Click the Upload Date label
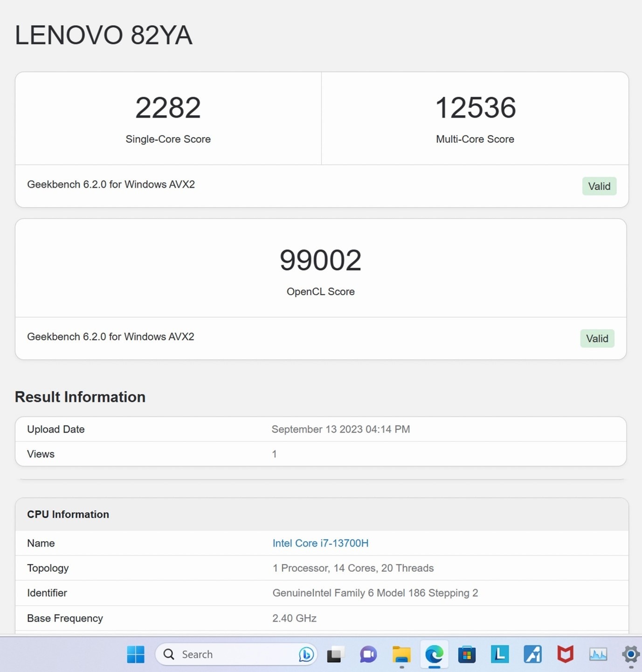 [56, 430]
